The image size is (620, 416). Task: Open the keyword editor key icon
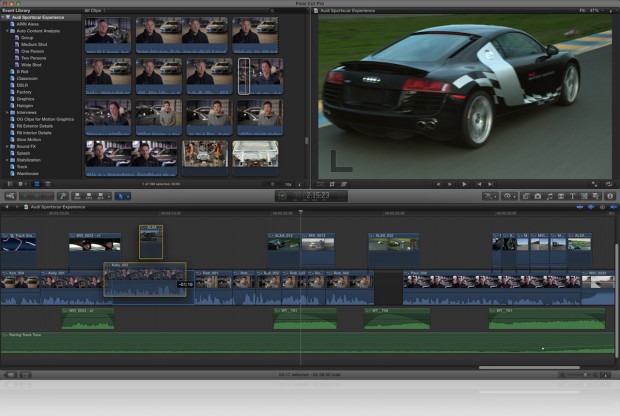pyautogui.click(x=62, y=196)
